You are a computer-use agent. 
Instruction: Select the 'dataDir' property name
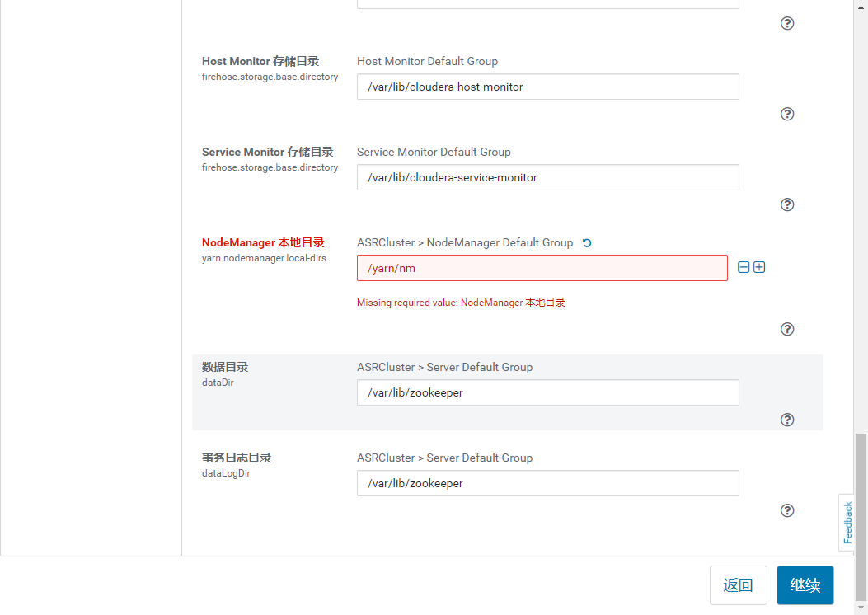coord(218,383)
